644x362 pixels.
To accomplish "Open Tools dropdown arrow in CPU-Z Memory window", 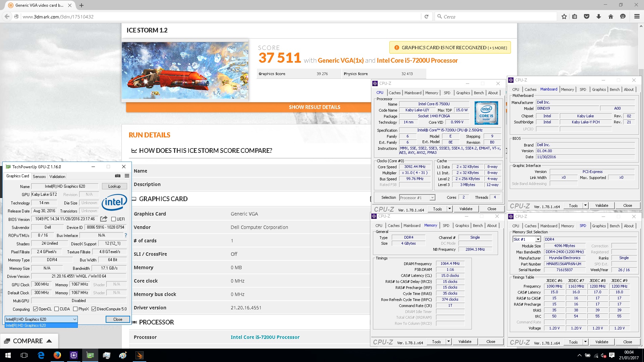I will [x=448, y=342].
